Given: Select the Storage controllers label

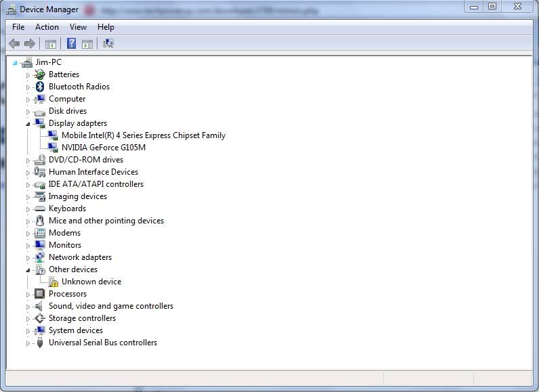Looking at the screenshot, I should (x=82, y=318).
